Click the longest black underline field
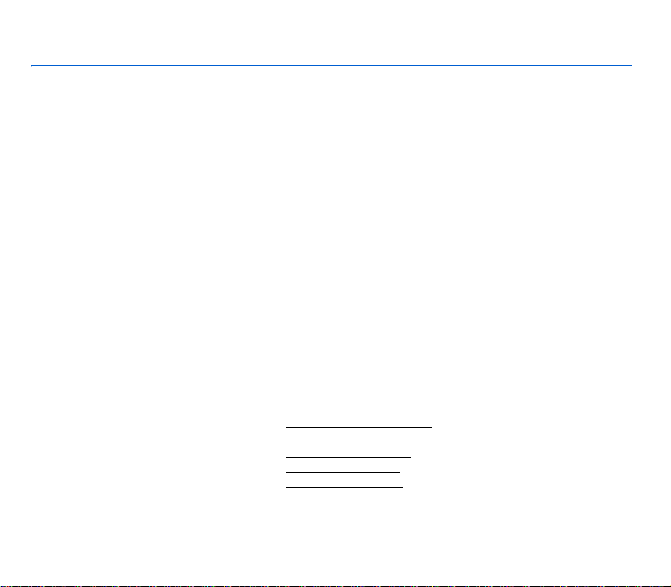 [x=359, y=427]
